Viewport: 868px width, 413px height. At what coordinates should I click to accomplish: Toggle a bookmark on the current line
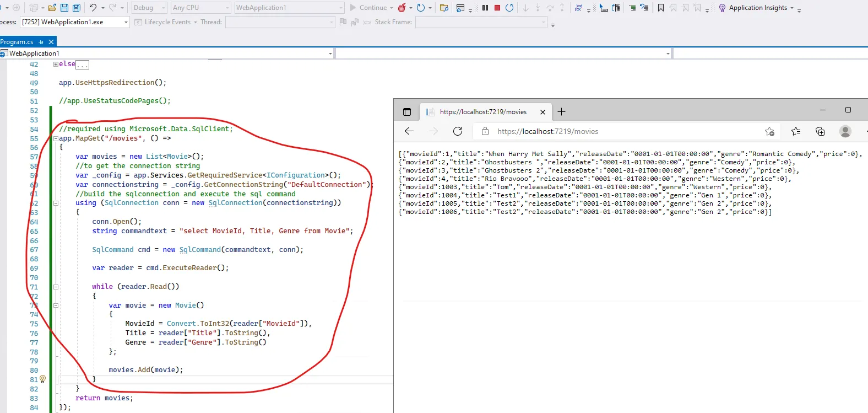[660, 8]
